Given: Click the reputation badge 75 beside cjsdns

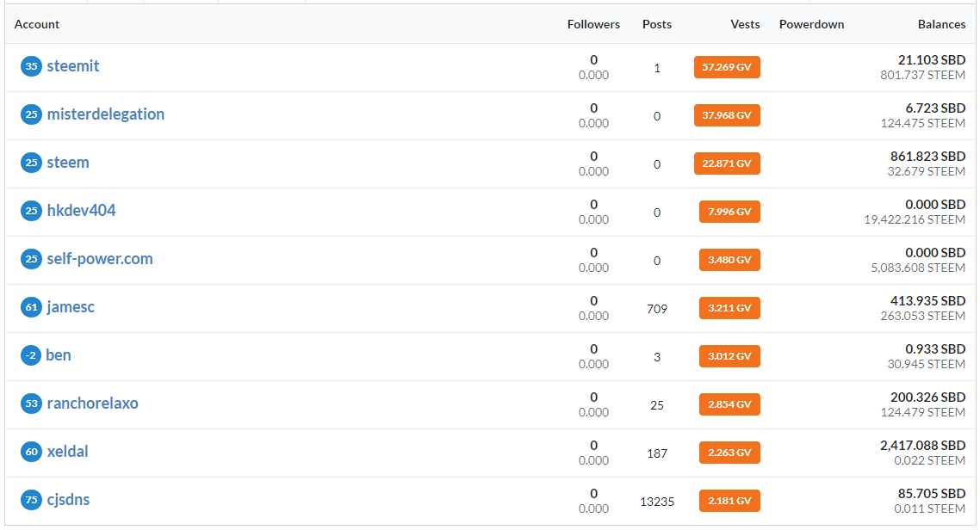Looking at the screenshot, I should pos(32,500).
